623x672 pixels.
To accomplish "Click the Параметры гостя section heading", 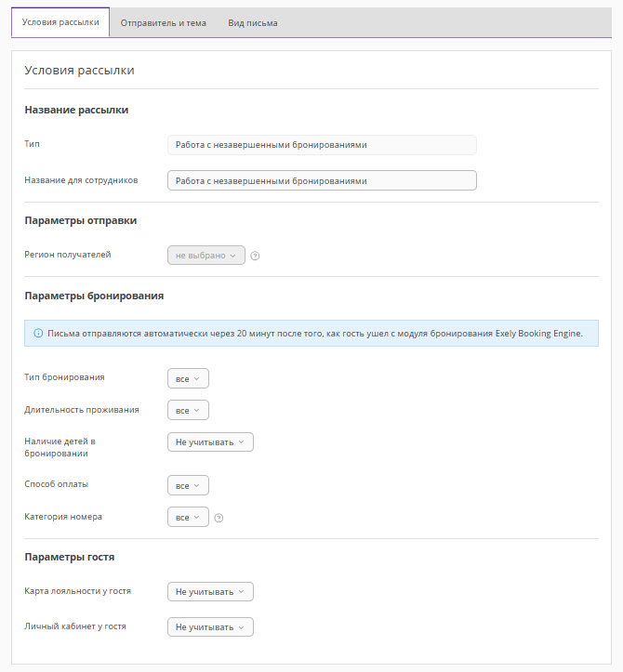I will point(70,557).
